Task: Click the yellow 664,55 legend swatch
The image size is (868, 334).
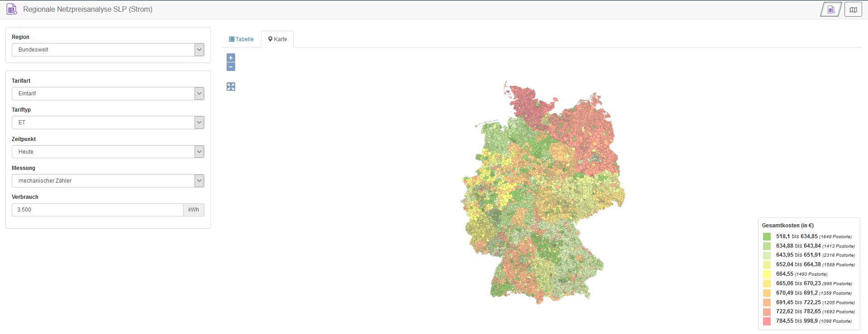Action: coord(767,274)
